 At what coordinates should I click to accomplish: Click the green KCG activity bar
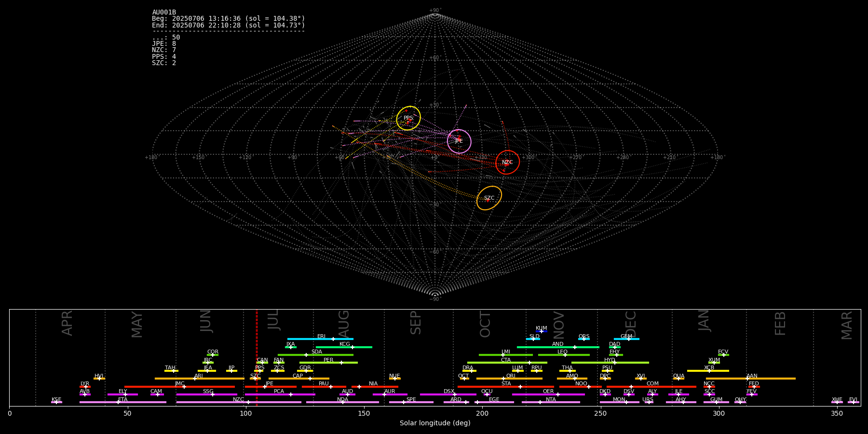[x=344, y=347]
